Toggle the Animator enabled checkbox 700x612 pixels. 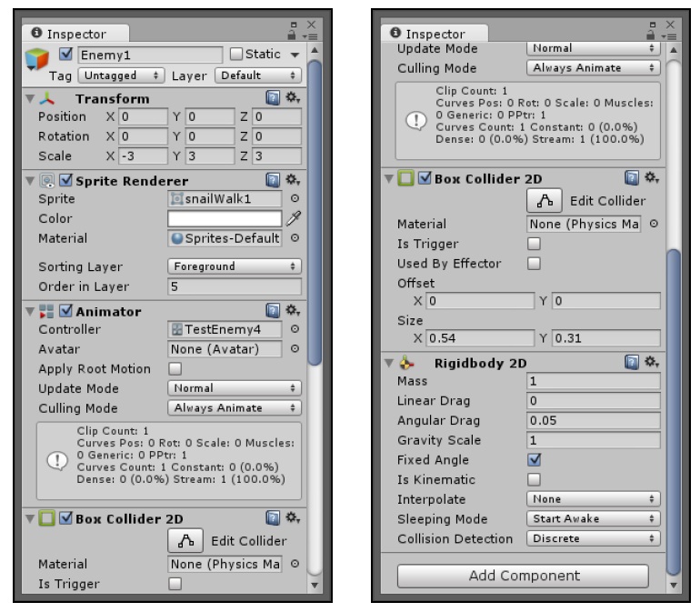pos(65,310)
